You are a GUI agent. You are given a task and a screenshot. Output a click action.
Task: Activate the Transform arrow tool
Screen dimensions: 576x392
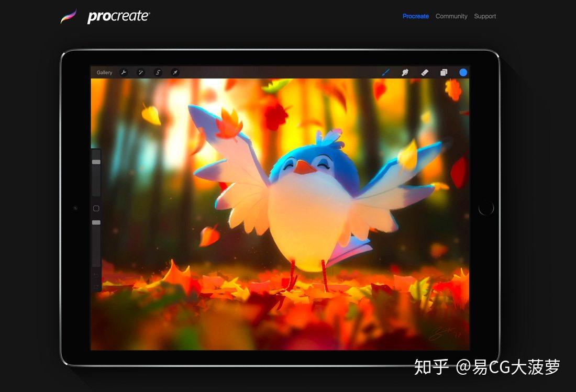175,72
